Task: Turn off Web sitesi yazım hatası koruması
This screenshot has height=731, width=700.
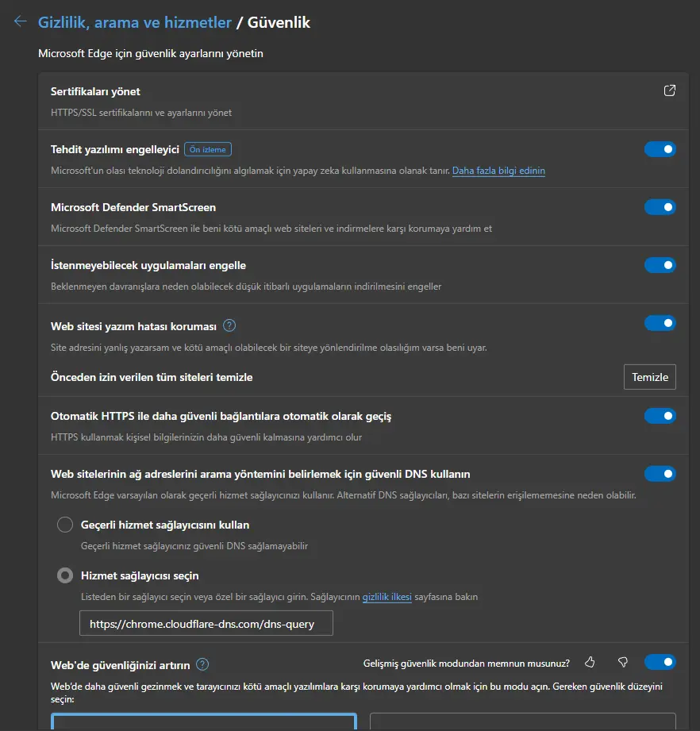Action: pos(660,322)
